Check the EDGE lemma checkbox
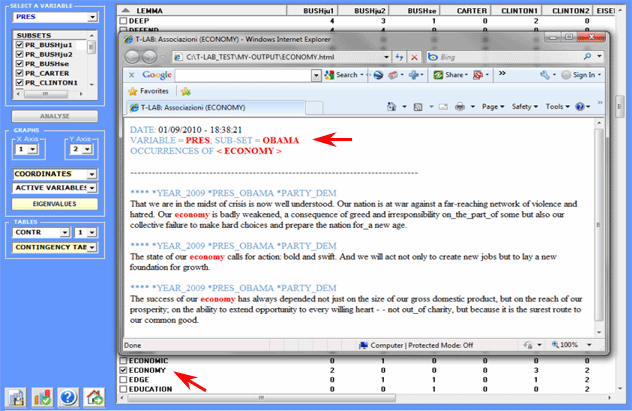 124,380
